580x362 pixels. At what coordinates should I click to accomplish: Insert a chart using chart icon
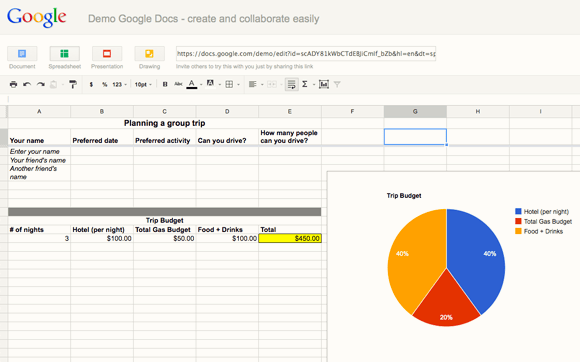click(324, 84)
